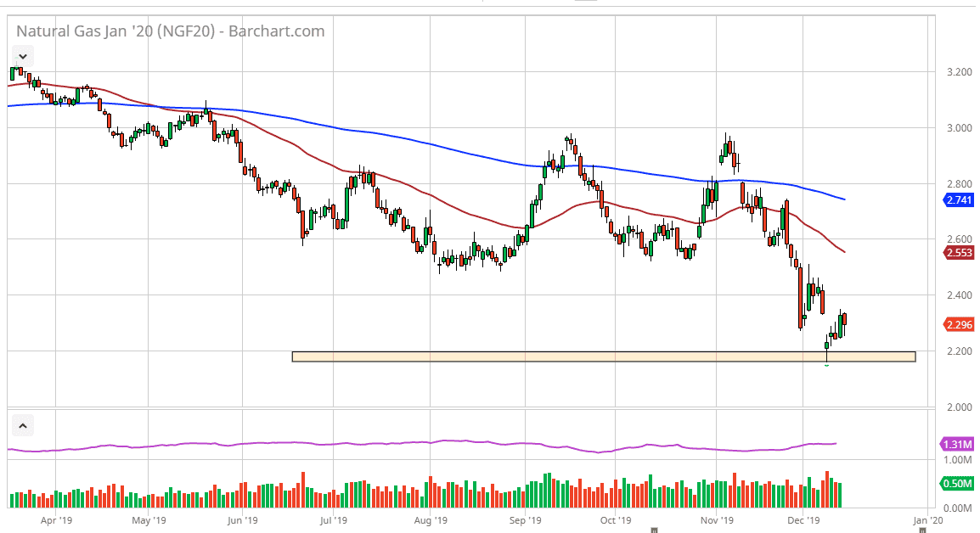The image size is (980, 533).
Task: Click the Dec '19 date axis label
Action: (803, 520)
